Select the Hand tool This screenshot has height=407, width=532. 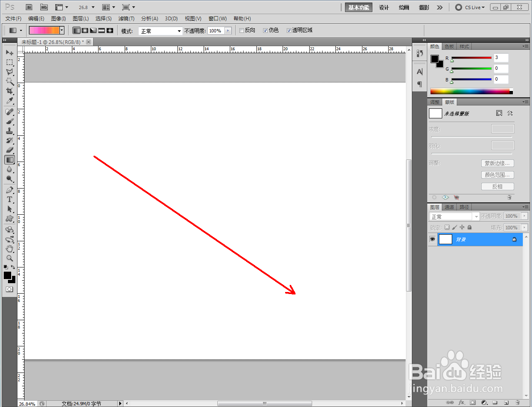click(10, 249)
